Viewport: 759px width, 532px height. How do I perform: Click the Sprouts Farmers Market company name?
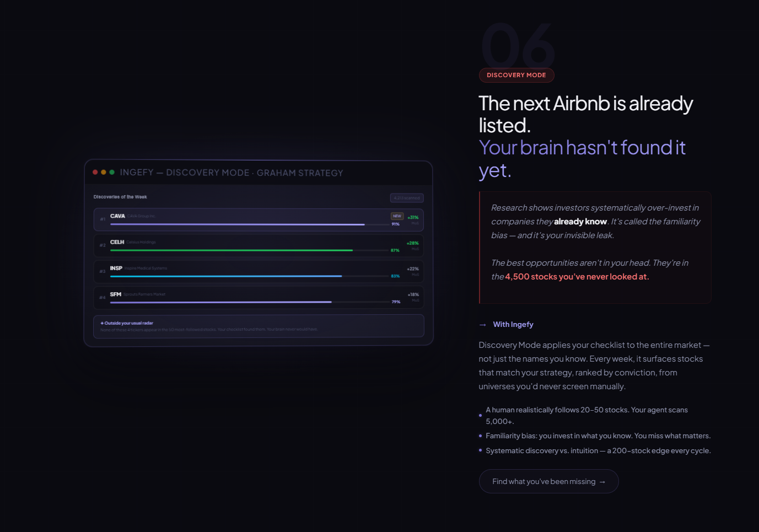pyautogui.click(x=144, y=294)
